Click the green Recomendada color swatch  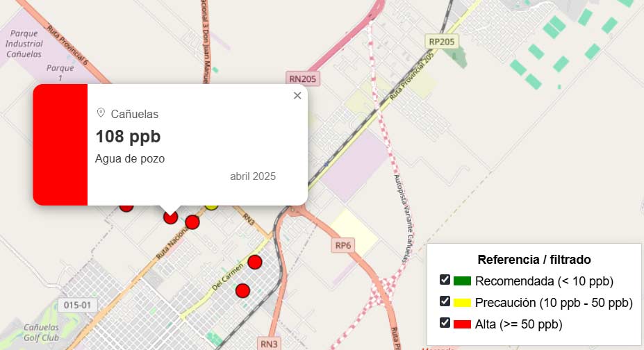[462, 281]
